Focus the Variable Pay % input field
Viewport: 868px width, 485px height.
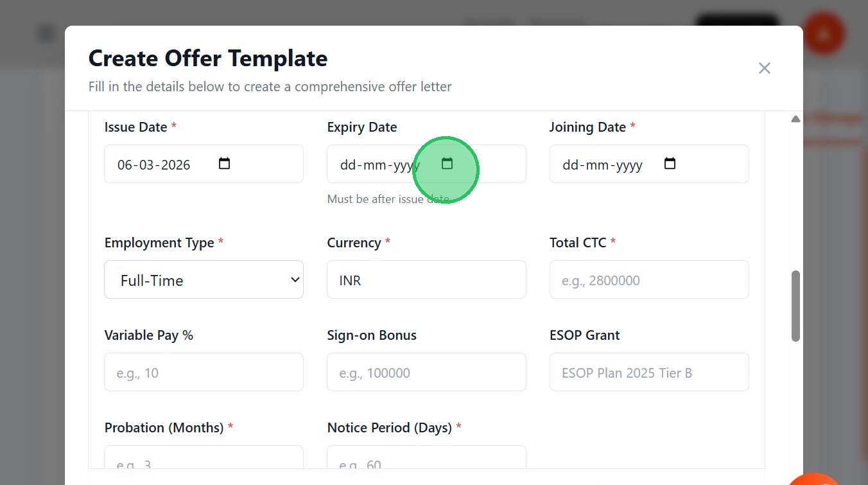(x=204, y=372)
